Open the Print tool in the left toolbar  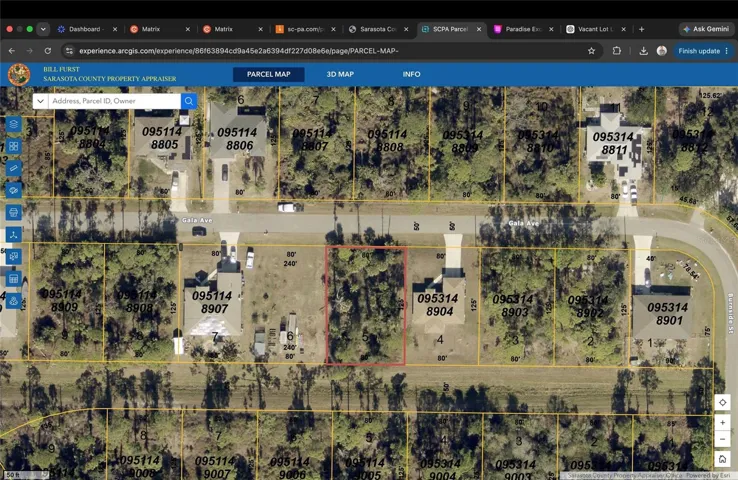14,212
